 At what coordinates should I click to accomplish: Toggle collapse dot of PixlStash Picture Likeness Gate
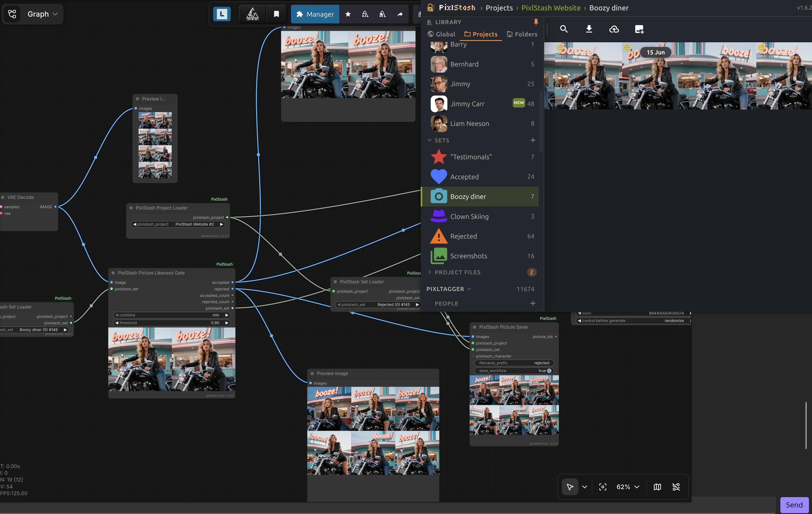point(113,273)
